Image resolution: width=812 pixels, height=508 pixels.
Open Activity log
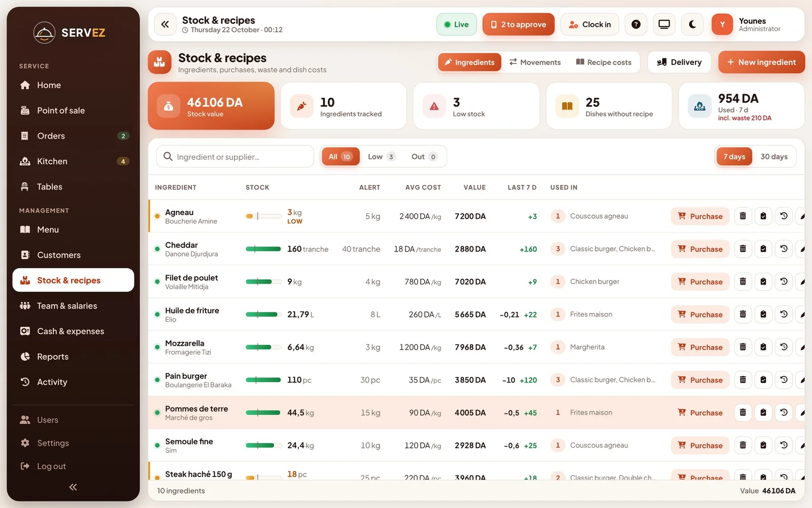pos(73,382)
